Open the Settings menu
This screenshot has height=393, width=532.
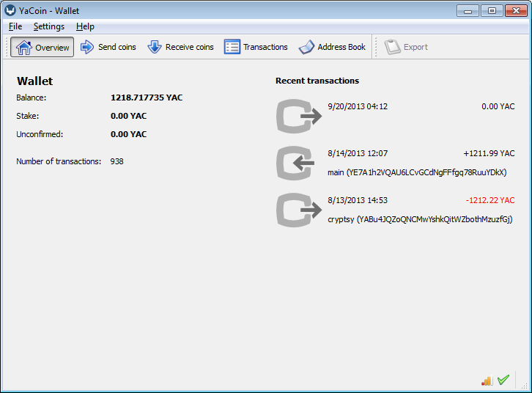pos(49,26)
